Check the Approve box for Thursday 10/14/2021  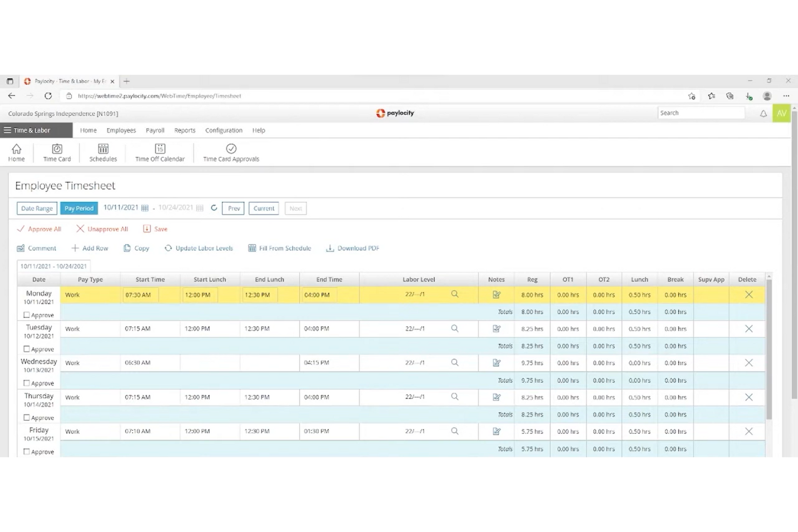pyautogui.click(x=26, y=417)
